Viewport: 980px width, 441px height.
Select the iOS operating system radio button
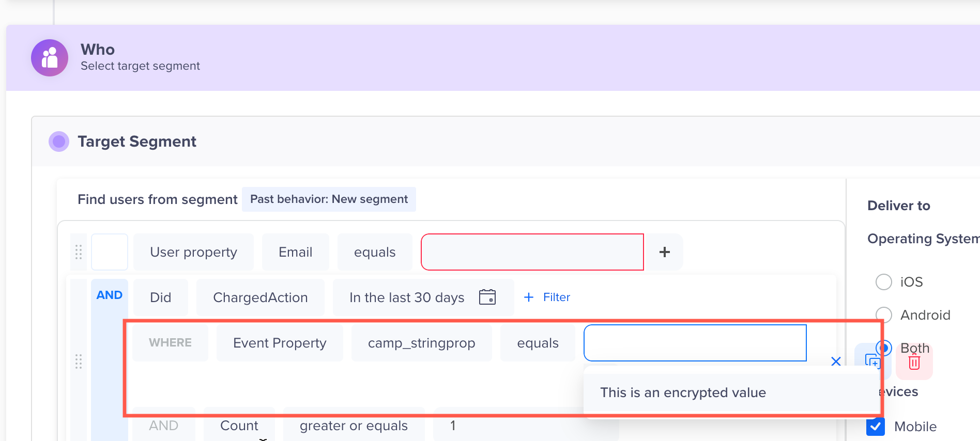pyautogui.click(x=884, y=282)
